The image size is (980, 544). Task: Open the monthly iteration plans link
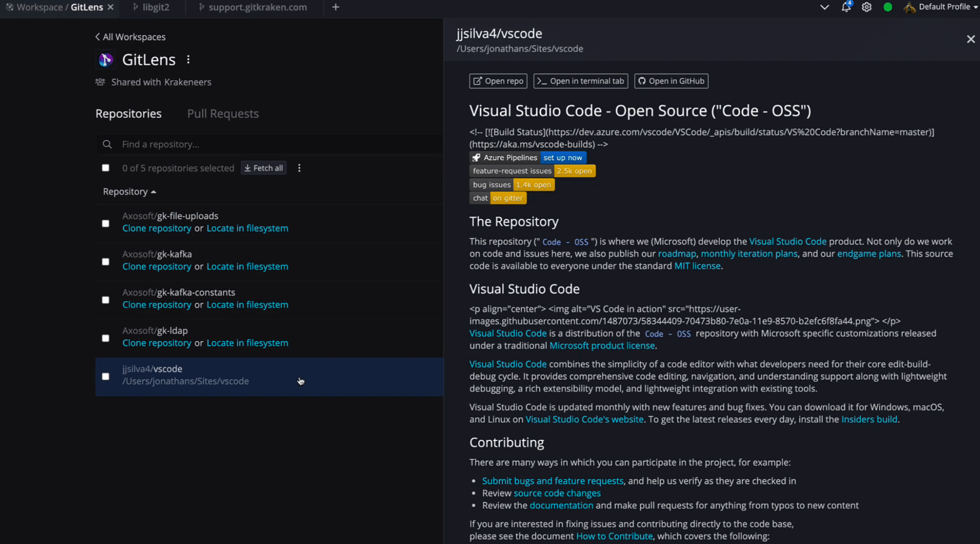click(x=749, y=254)
